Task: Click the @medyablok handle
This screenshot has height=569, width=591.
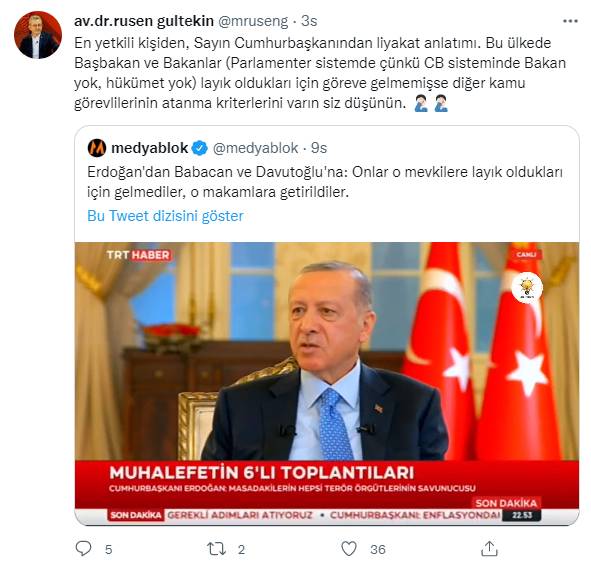Action: 256,148
